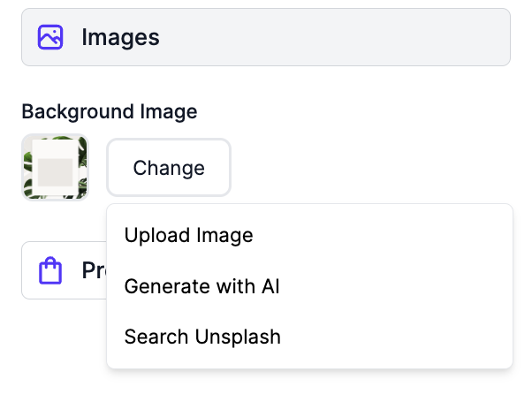Click the purple shopping bag icon
Screen dimensions: 532x394
[50, 270]
